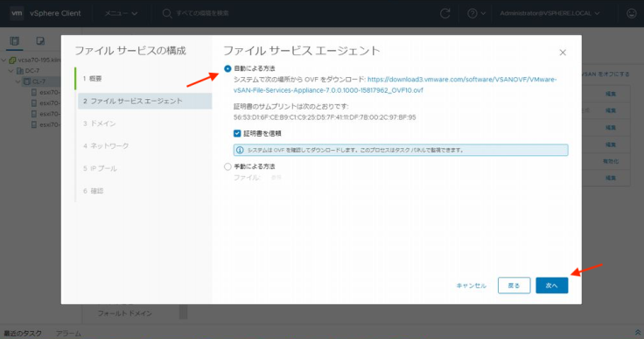Click the キャンセル cancel link
644x339 pixels.
(x=471, y=286)
